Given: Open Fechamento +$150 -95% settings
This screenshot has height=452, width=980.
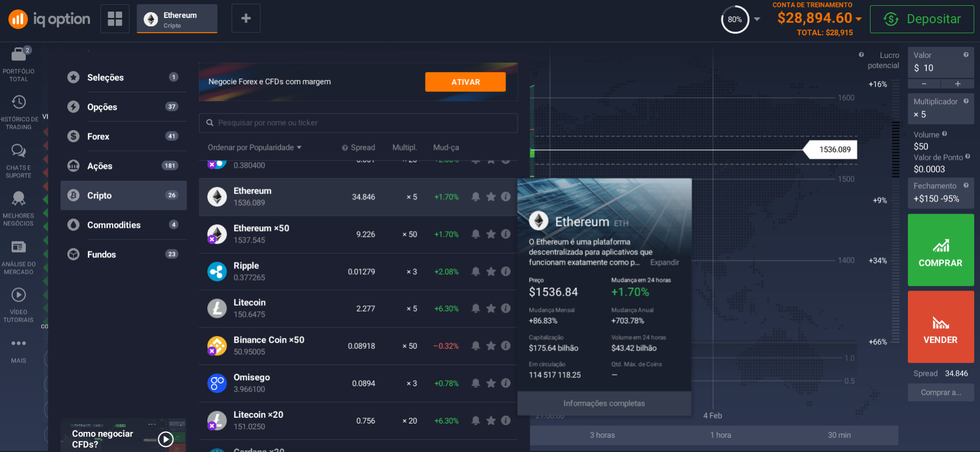Looking at the screenshot, I should tap(941, 193).
